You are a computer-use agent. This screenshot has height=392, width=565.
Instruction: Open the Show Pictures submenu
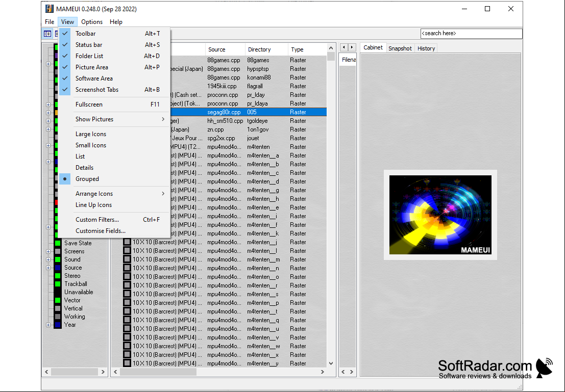coord(114,119)
